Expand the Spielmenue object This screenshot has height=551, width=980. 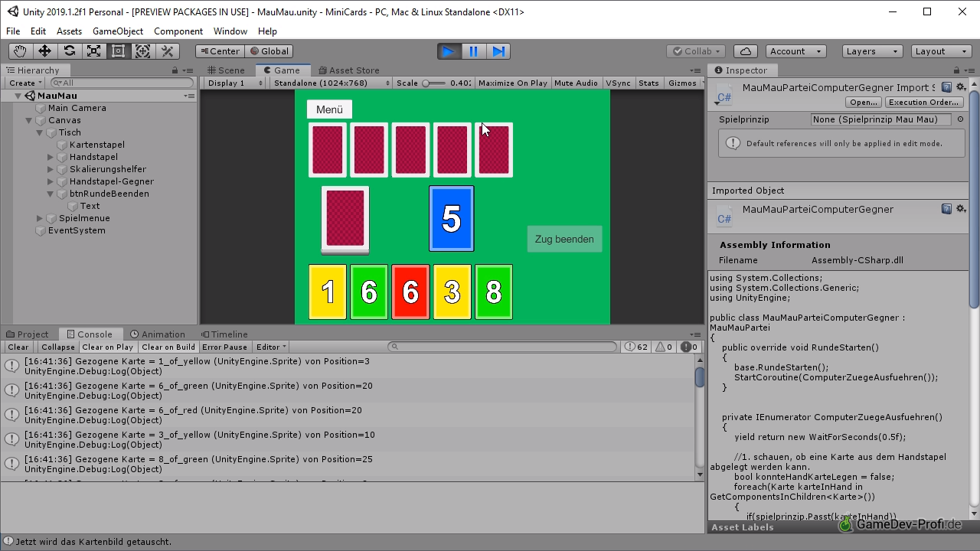[x=40, y=218]
